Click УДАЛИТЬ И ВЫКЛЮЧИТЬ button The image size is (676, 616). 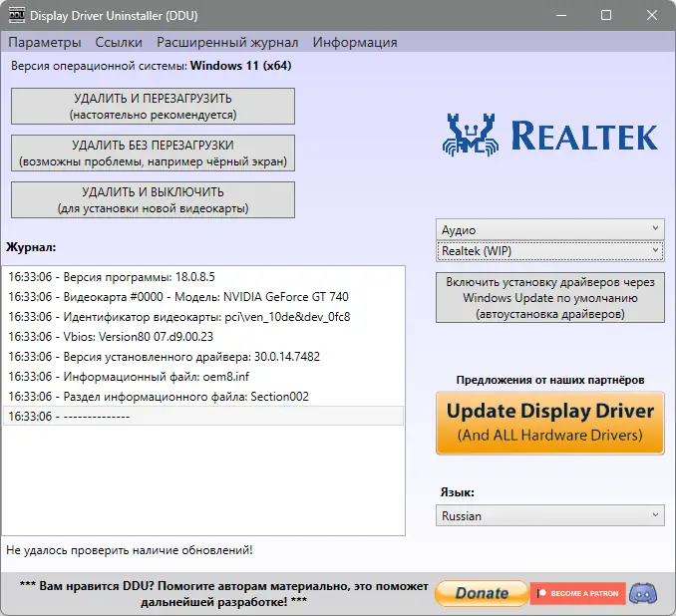pos(154,199)
